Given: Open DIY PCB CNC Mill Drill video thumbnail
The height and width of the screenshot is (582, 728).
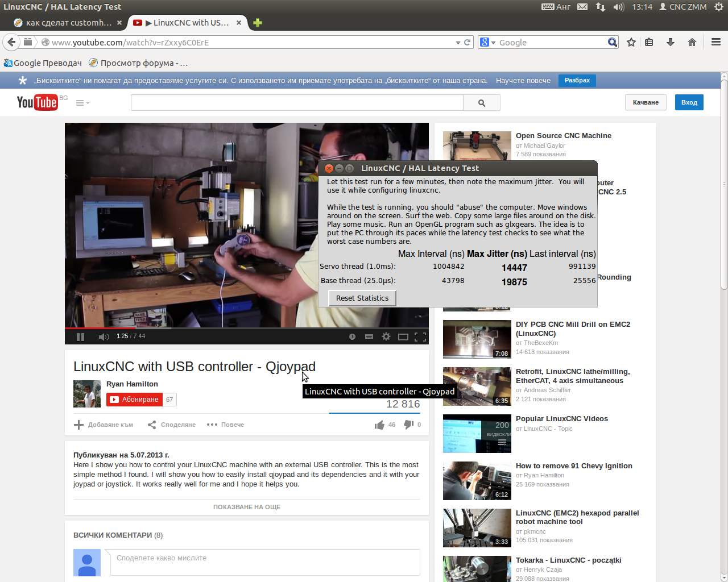Looking at the screenshot, I should click(x=477, y=339).
